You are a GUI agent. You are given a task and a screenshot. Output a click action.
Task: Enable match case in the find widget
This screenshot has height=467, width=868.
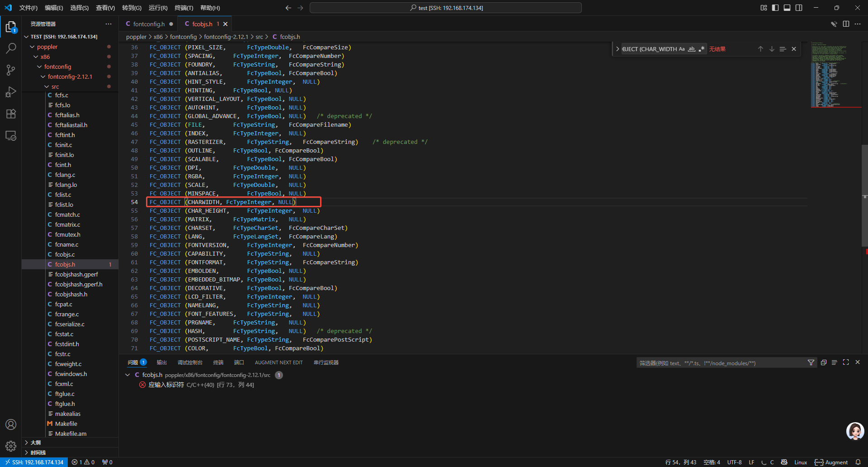pos(681,48)
